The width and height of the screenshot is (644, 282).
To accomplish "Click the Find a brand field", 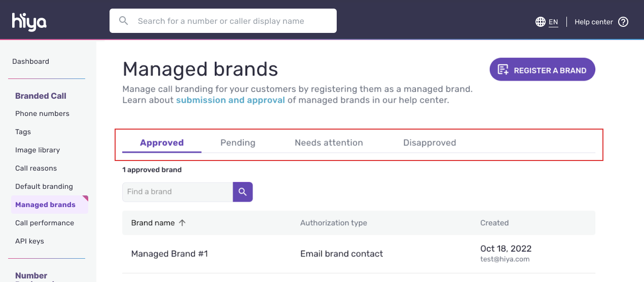I will (177, 192).
